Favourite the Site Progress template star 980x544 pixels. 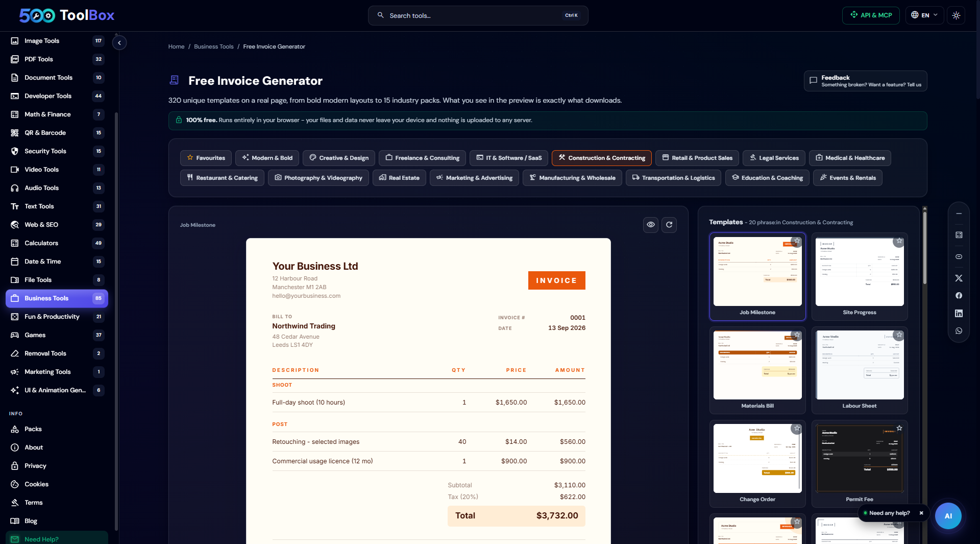pos(899,241)
